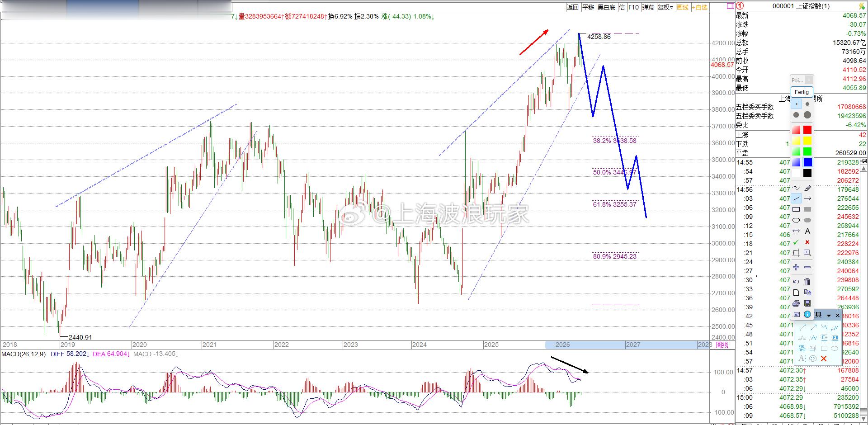Image resolution: width=868 pixels, height=425 pixels.
Task: Clear drawings with the trash icon
Action: point(807,282)
